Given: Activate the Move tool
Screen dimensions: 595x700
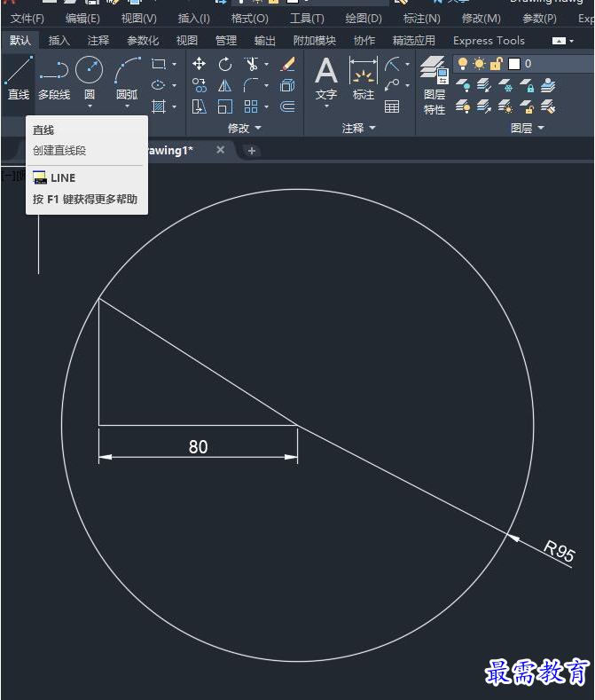Looking at the screenshot, I should 199,64.
